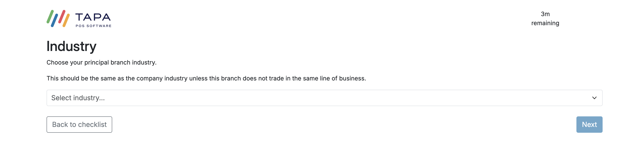Click the orange stripe in the logo
This screenshot has width=644, height=148.
66,21
